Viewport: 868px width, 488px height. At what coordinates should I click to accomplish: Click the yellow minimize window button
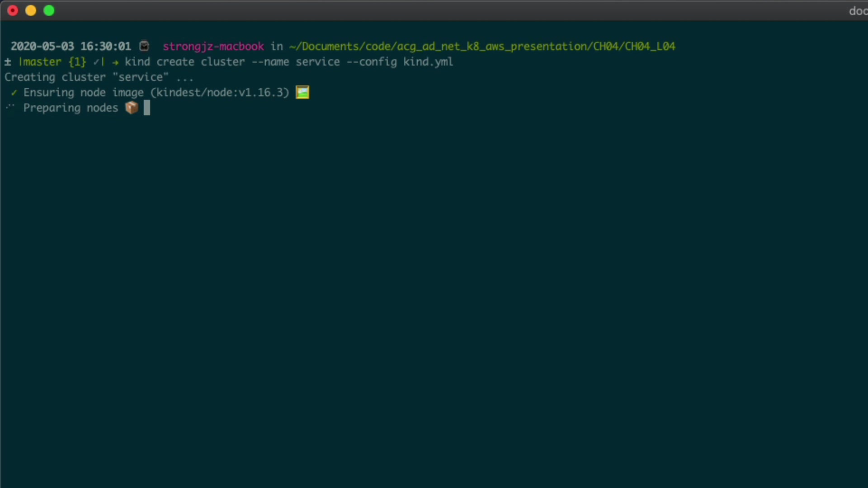[31, 10]
